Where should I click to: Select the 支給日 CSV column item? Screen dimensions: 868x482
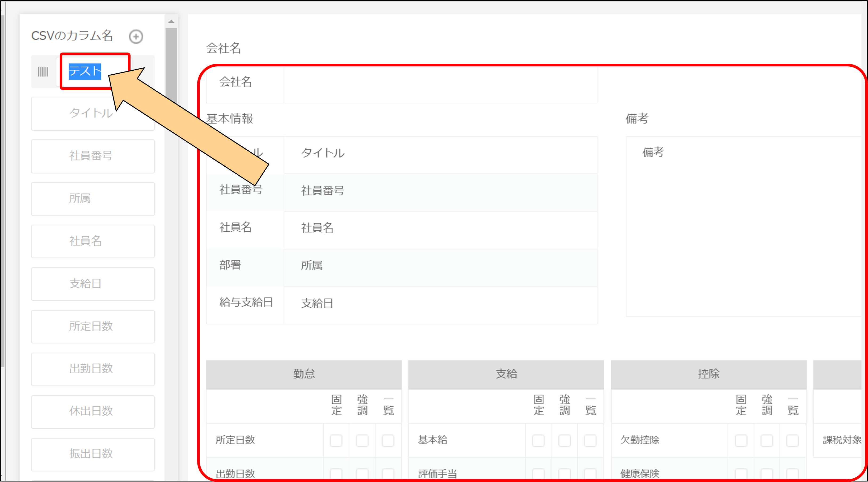click(x=93, y=284)
